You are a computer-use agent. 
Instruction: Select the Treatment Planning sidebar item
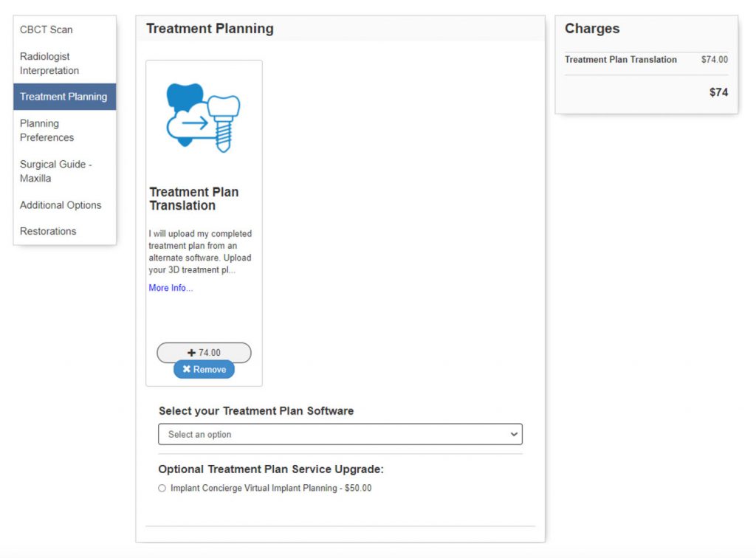point(63,97)
